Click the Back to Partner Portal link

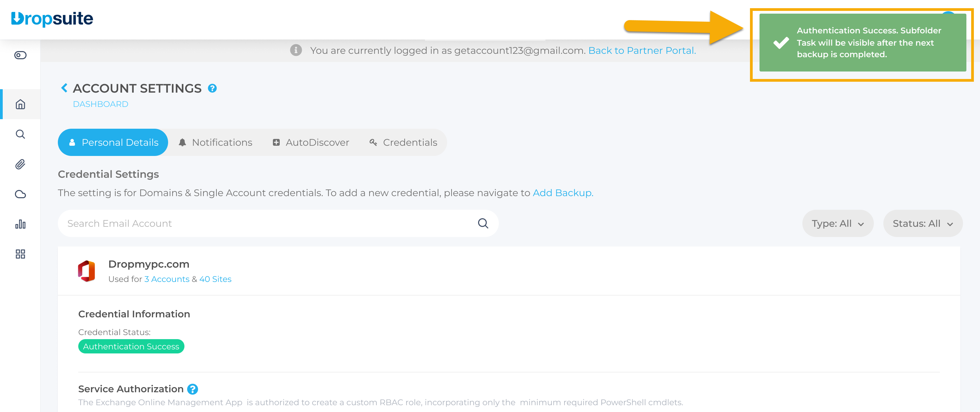pos(642,51)
